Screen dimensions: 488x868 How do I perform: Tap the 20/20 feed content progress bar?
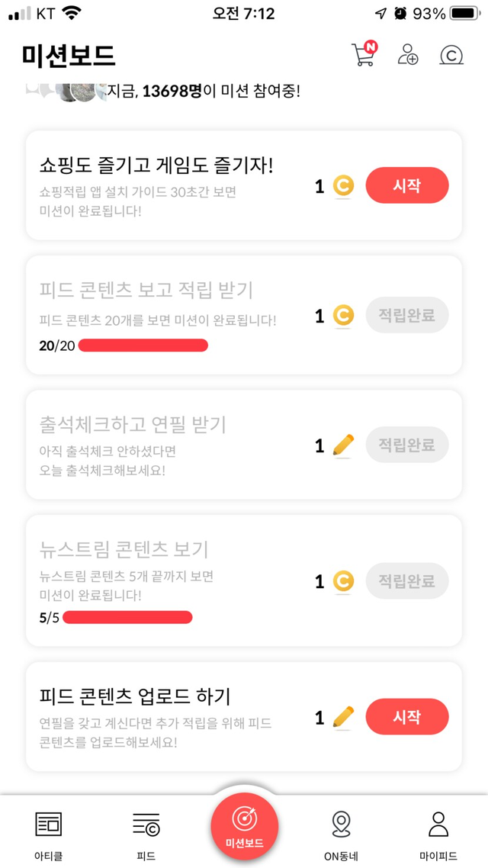143,346
